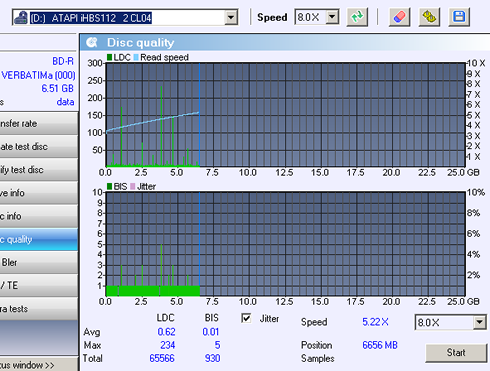Open the Disc info tab
The height and width of the screenshot is (371, 490).
pyautogui.click(x=38, y=216)
